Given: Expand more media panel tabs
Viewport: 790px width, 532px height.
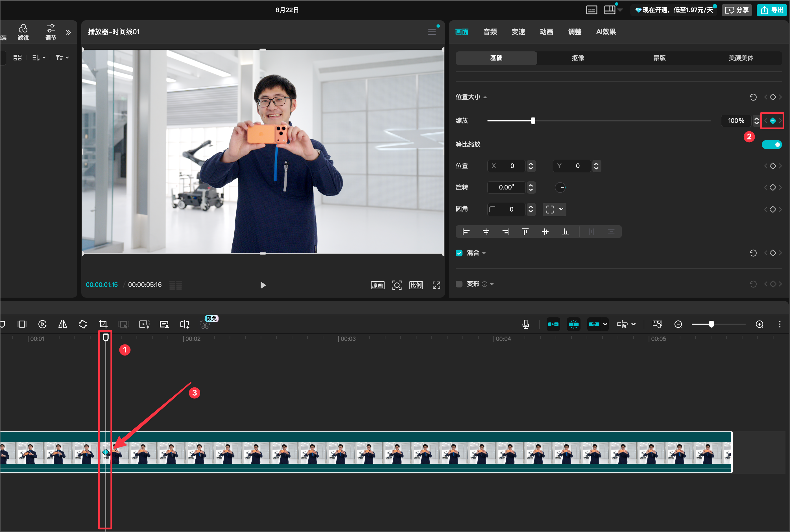Looking at the screenshot, I should tap(69, 32).
